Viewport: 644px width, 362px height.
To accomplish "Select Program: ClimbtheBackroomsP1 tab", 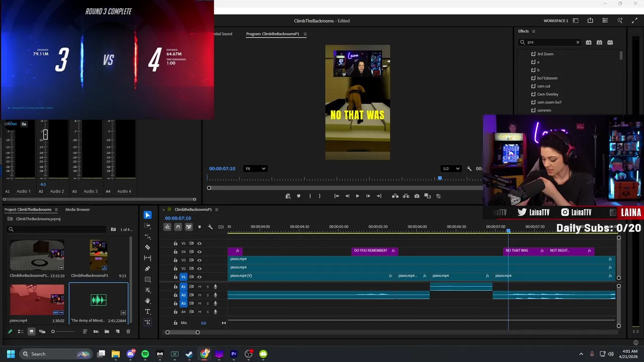I will [x=273, y=34].
